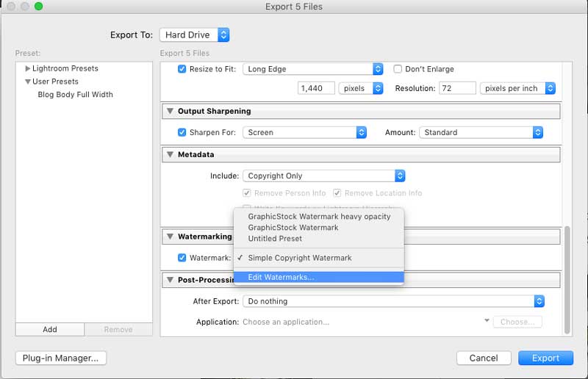Expand the Lightroom Presets folder
The width and height of the screenshot is (588, 379).
coord(28,68)
